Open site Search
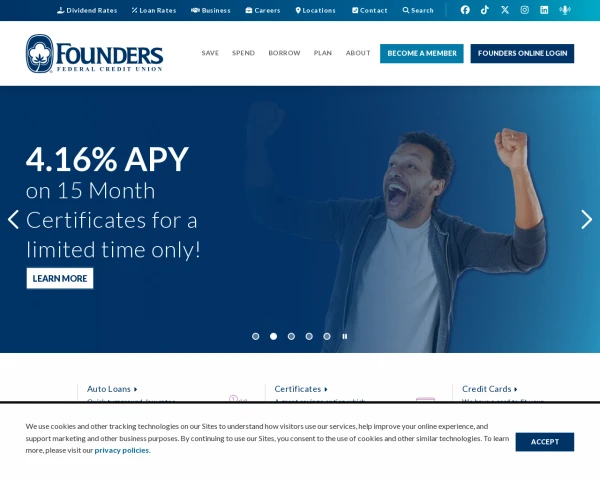 point(418,10)
